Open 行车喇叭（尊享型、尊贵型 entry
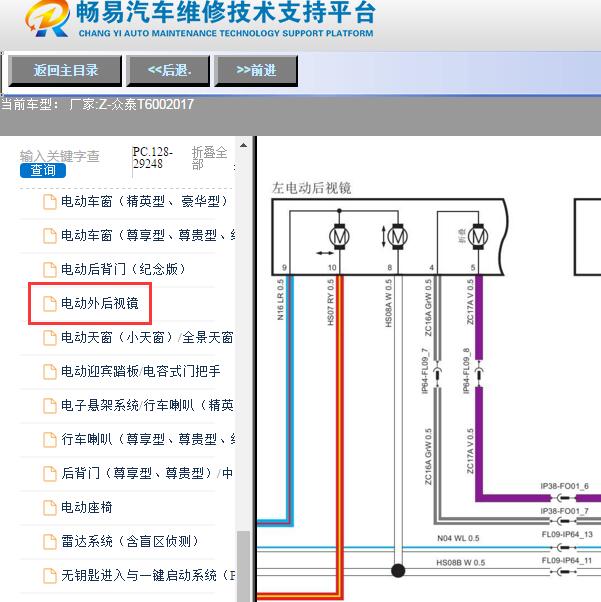Viewport: 601px width, 602px height. pyautogui.click(x=148, y=439)
